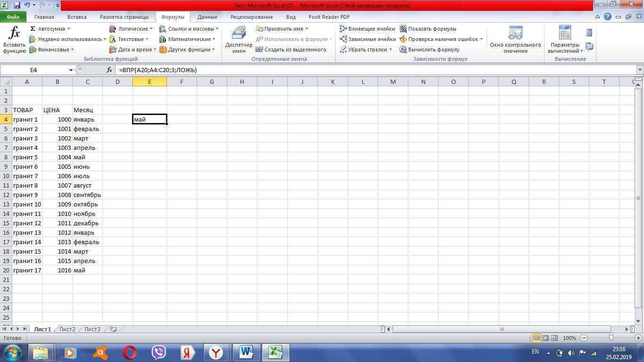Open the Файл tab
This screenshot has width=644, height=362.
tap(13, 17)
